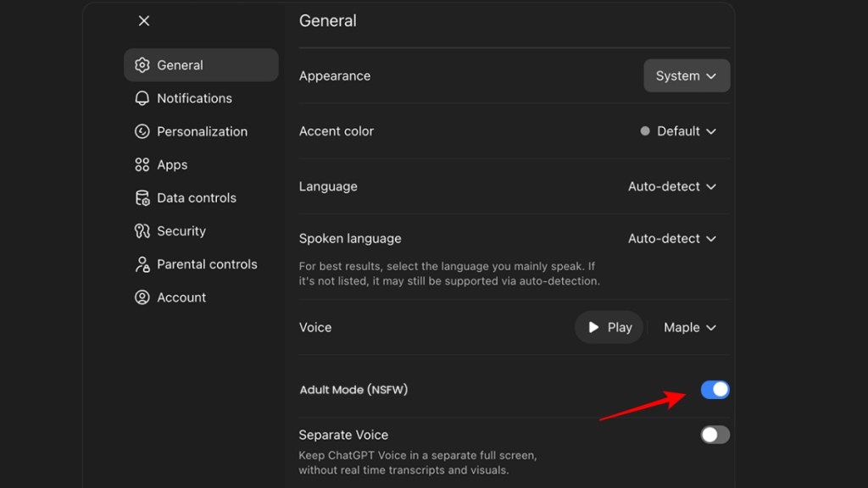Screen dimensions: 868x488
Task: Click the grid icon beside Apps
Action: coord(142,164)
